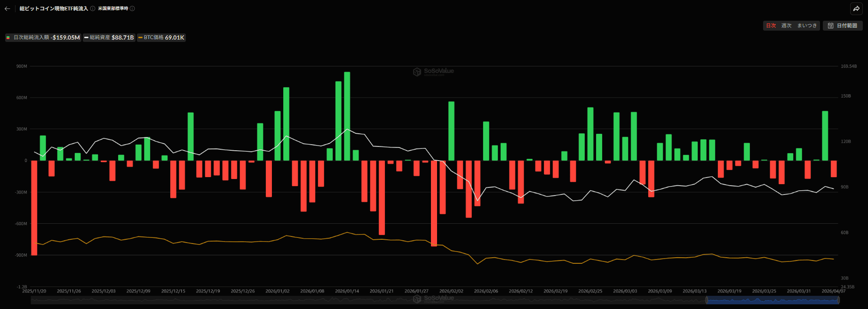
Task: Click the SoSoValue watermark logo at chart top
Action: click(433, 71)
